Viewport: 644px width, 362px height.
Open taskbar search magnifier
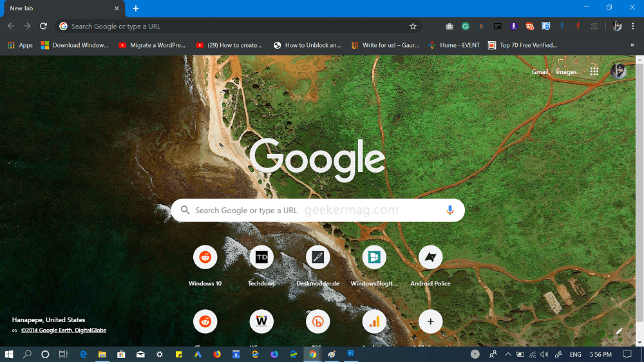coord(27,354)
